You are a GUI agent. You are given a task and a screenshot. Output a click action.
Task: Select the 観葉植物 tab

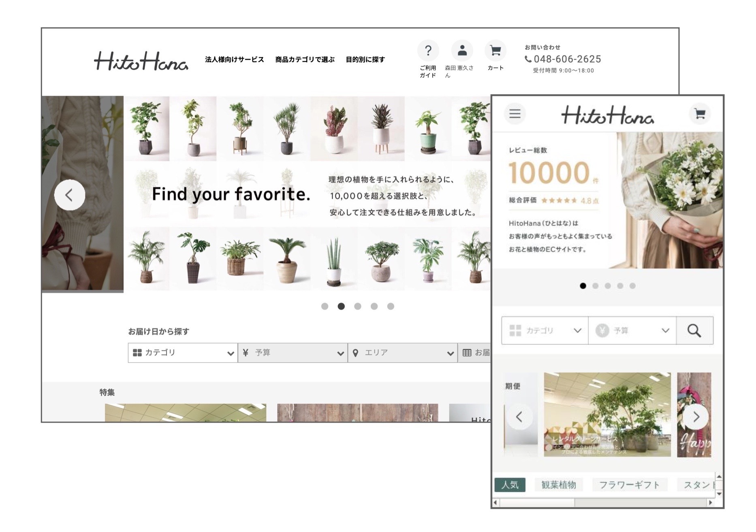tap(559, 485)
